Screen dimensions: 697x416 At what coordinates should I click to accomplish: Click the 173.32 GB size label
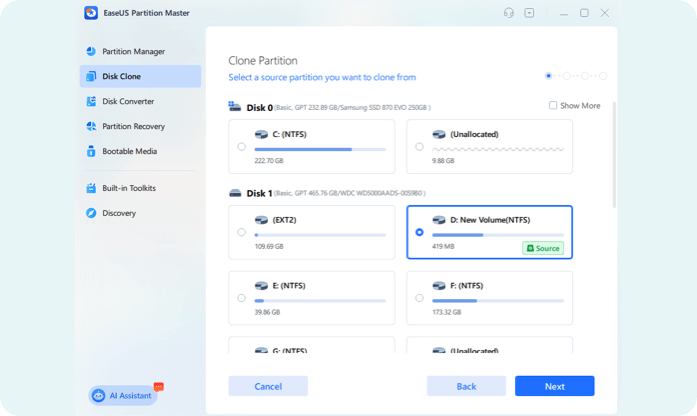click(x=447, y=312)
